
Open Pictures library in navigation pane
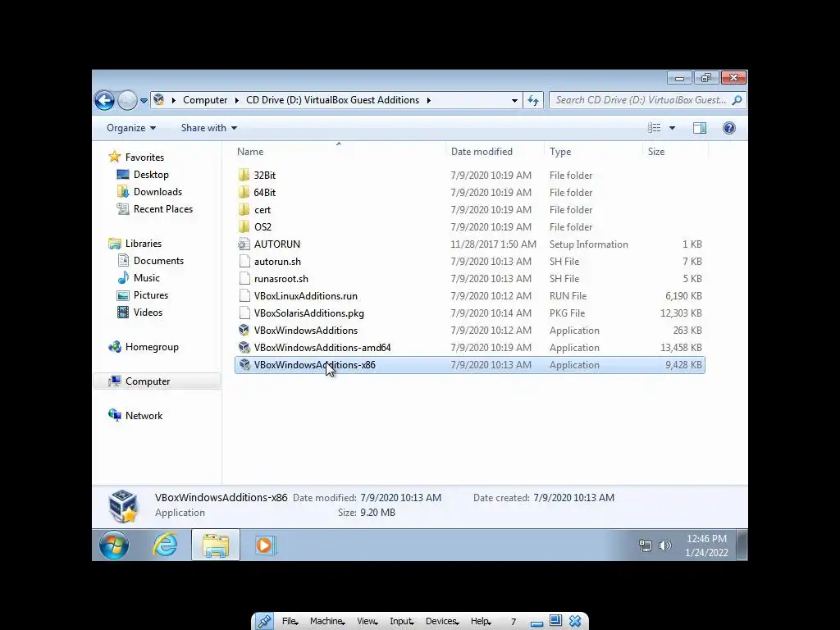click(x=151, y=295)
